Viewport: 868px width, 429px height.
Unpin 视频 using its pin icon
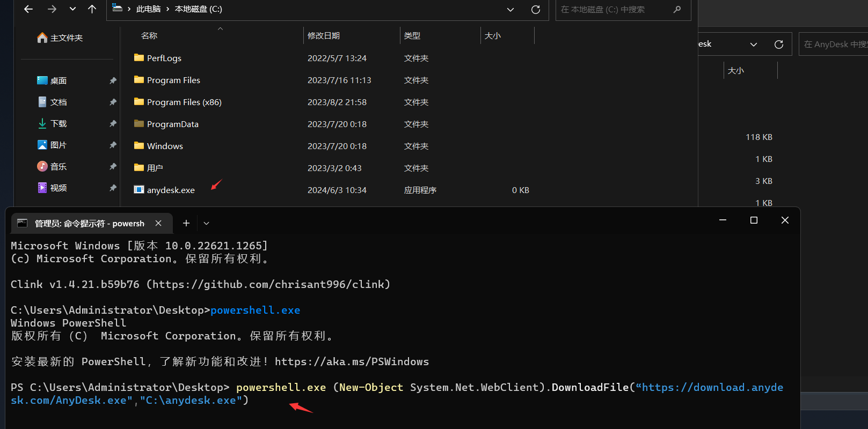click(113, 188)
